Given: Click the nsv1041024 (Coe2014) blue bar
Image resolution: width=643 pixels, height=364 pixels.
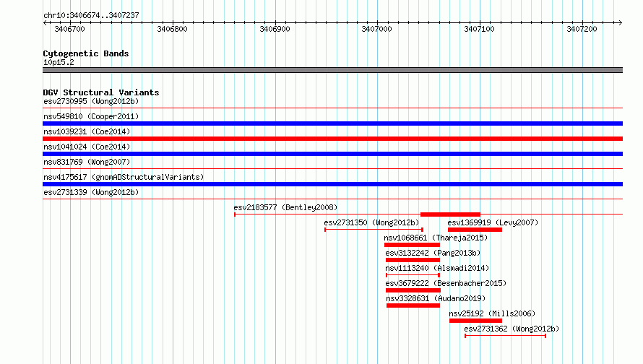Looking at the screenshot, I should coord(332,154).
